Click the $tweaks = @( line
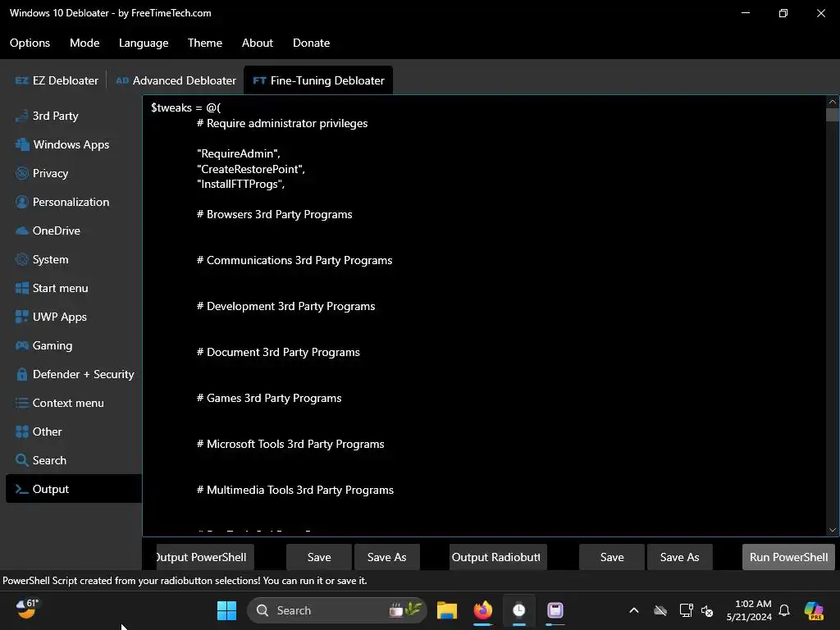Viewport: 840px width, 630px height. (186, 107)
